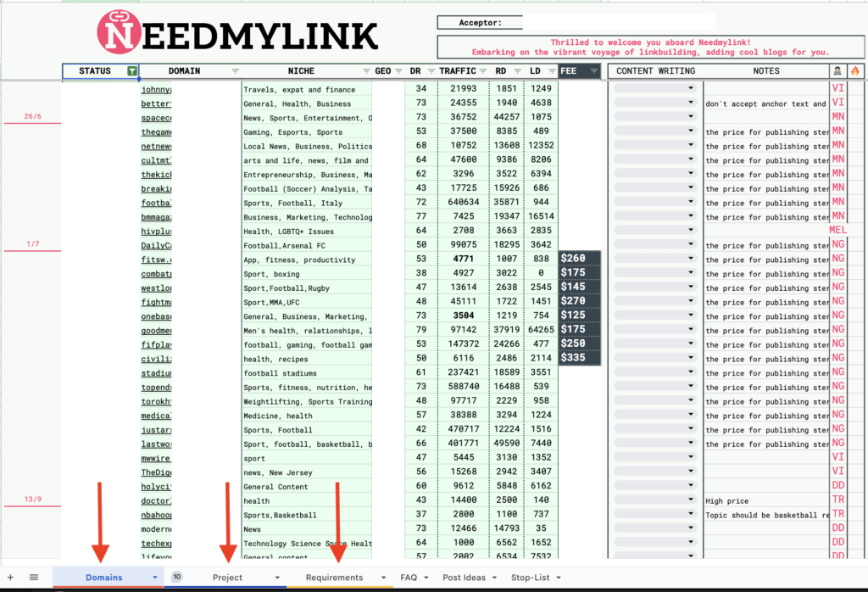Viewport: 868px width, 592px height.
Task: Click the person icon column header
Action: tap(837, 71)
